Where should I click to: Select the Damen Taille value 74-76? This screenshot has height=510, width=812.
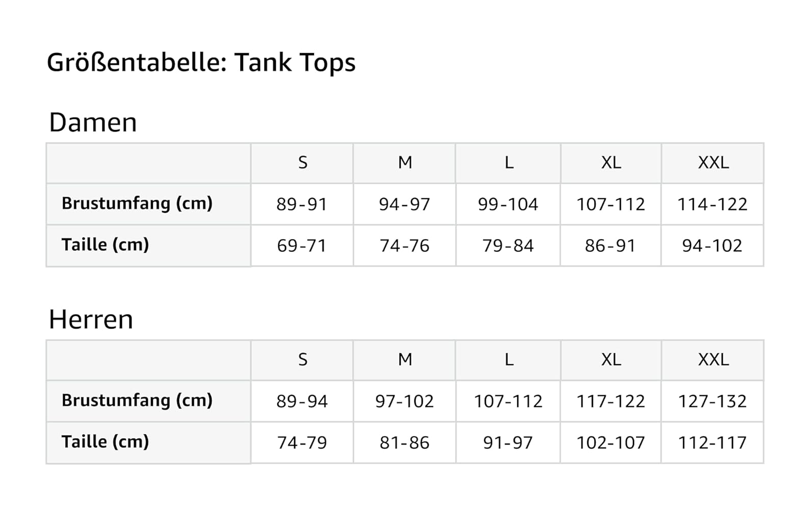(x=404, y=246)
